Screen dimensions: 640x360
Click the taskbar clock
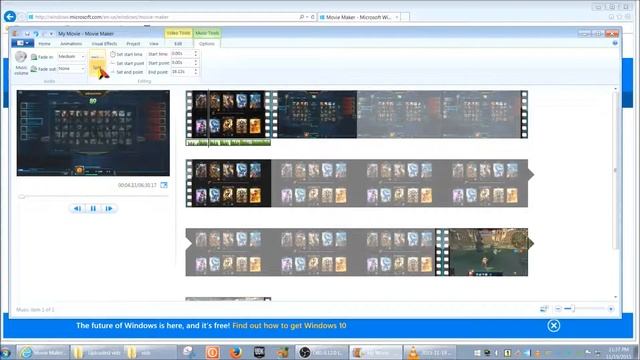click(619, 353)
